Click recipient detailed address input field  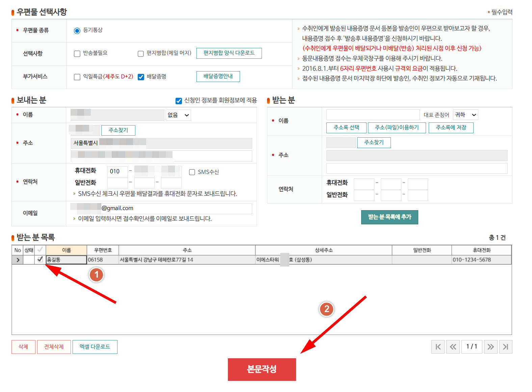tap(417, 168)
